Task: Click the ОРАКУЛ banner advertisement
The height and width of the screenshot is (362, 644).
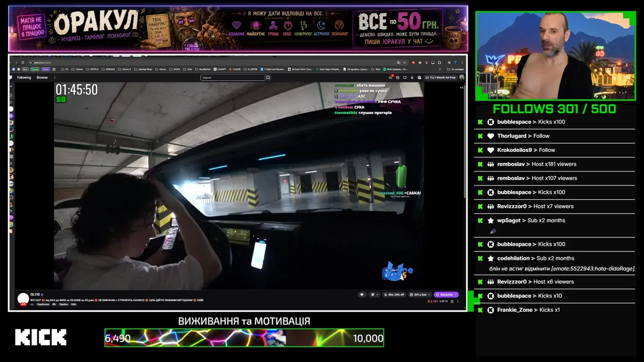Action: 238,29
